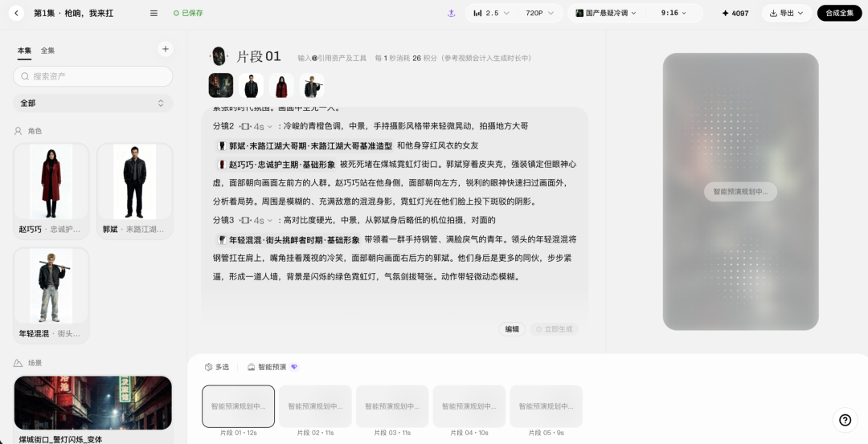Click the 已保存 saved status
This screenshot has height=444, width=868.
(188, 14)
